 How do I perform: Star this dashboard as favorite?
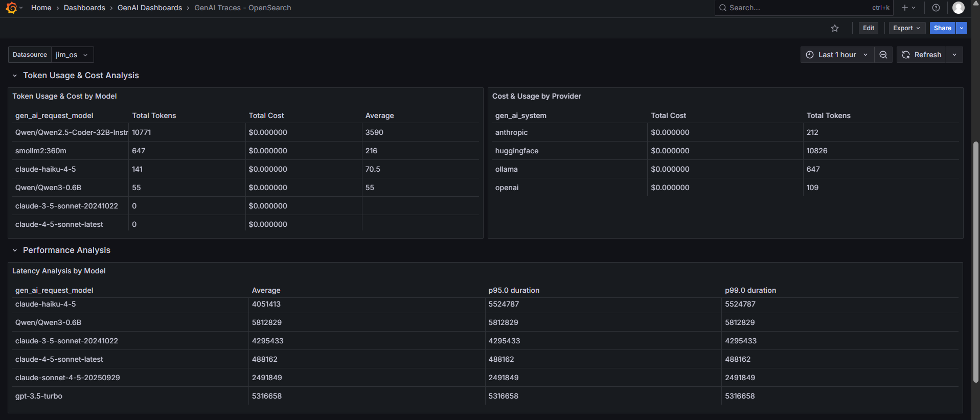(x=835, y=28)
